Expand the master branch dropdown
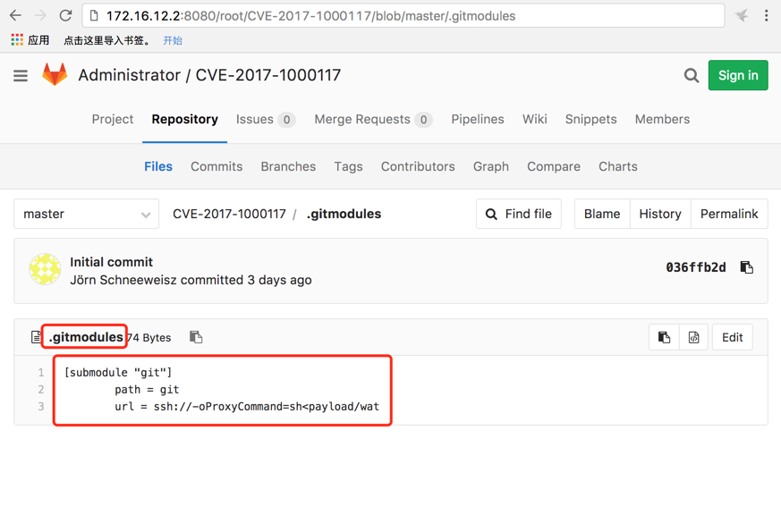The height and width of the screenshot is (532, 781). click(86, 214)
